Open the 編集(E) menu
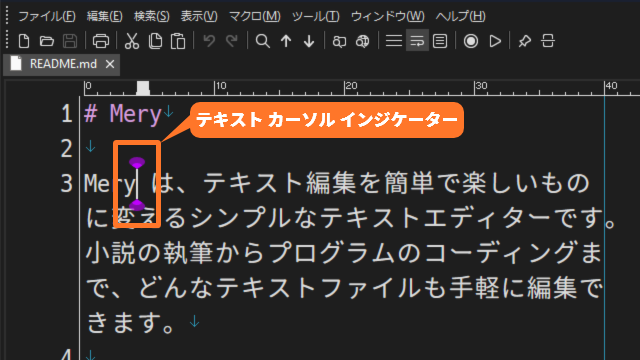 coord(104,16)
